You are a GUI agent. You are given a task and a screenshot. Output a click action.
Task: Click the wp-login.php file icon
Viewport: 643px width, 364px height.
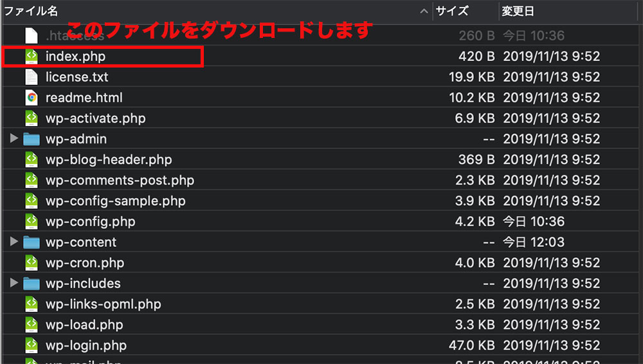click(x=32, y=345)
